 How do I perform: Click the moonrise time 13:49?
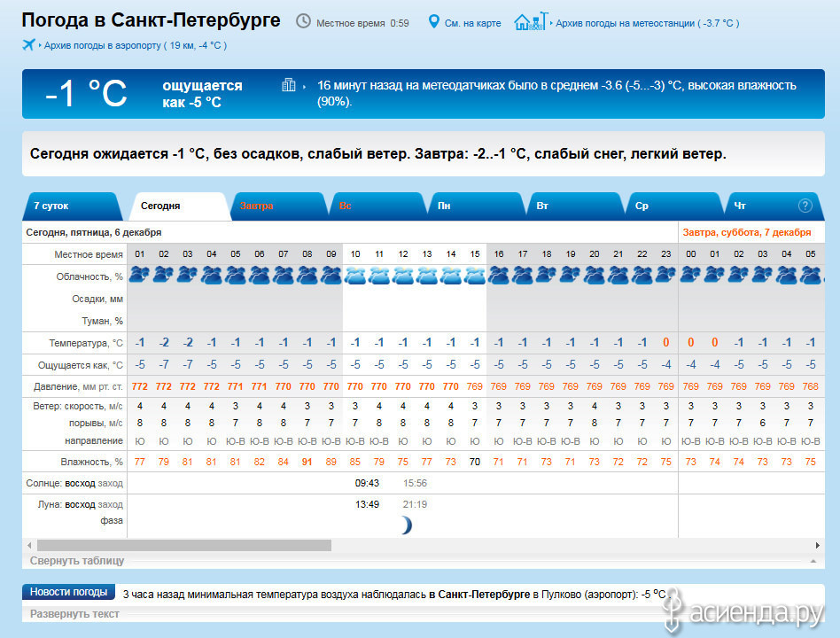pyautogui.click(x=367, y=504)
